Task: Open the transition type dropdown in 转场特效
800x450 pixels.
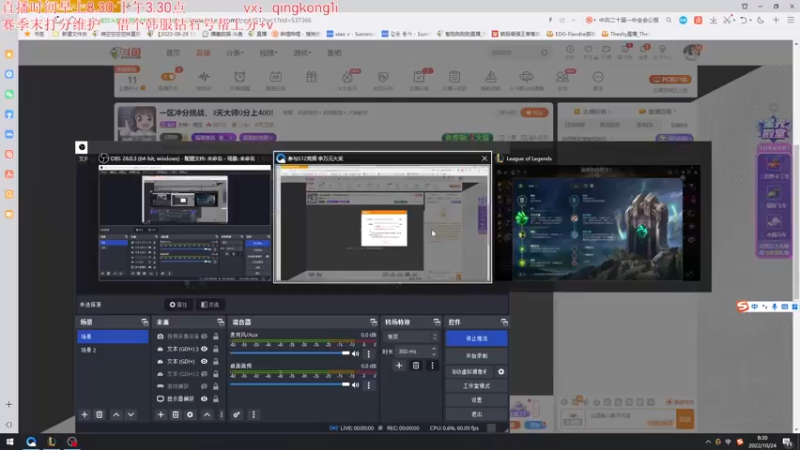Action: pyautogui.click(x=411, y=337)
